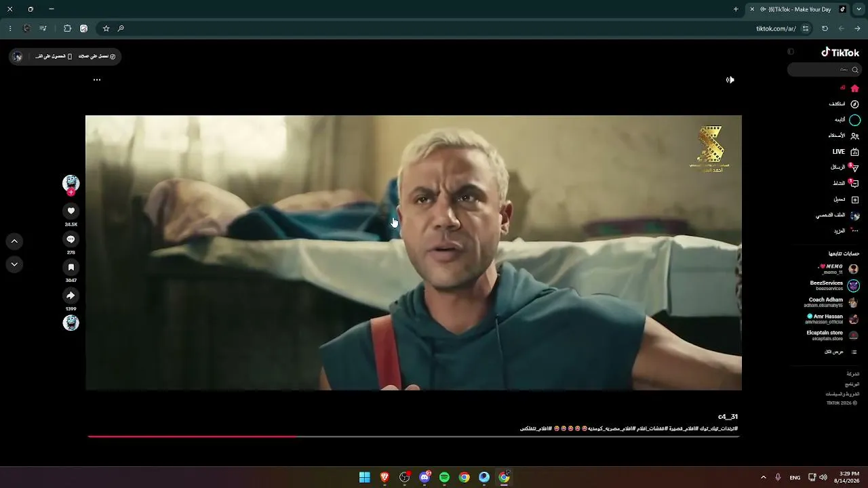Open the media controls playlist icon
868x488 pixels.
(43, 28)
